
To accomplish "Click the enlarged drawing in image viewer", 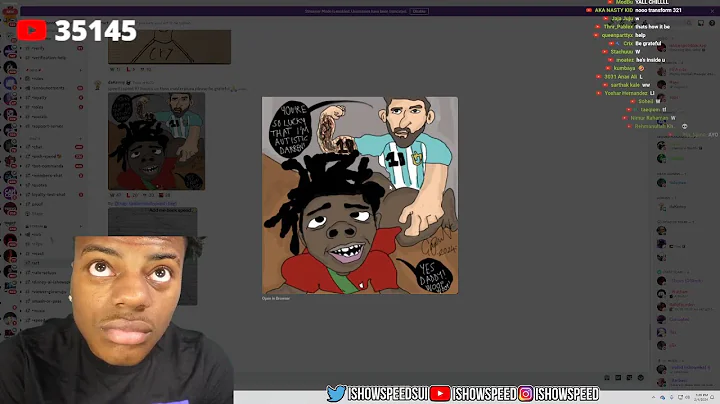I will (x=360, y=195).
